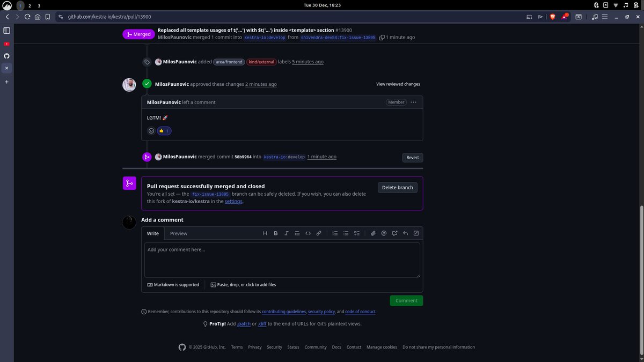Screen dimensions: 644x362
Task: Open the kebab menu on MilosPaunovic's comment
Action: [x=413, y=102]
